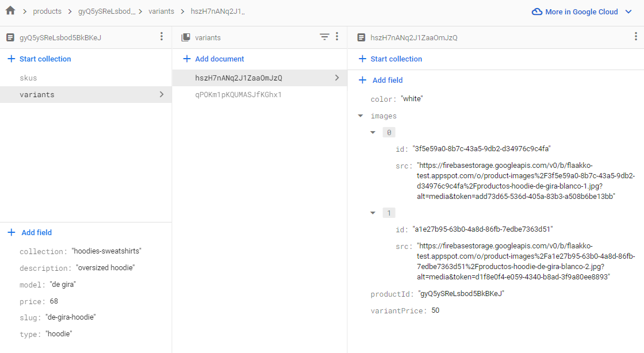
Task: Open the filter icon in variants panel
Action: 323,36
